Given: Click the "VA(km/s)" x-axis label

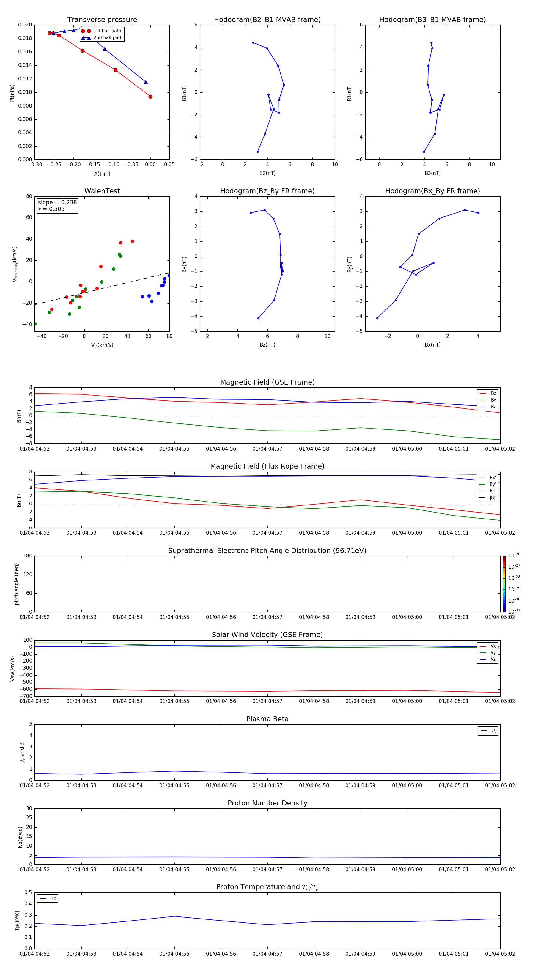Looking at the screenshot, I should tap(102, 345).
